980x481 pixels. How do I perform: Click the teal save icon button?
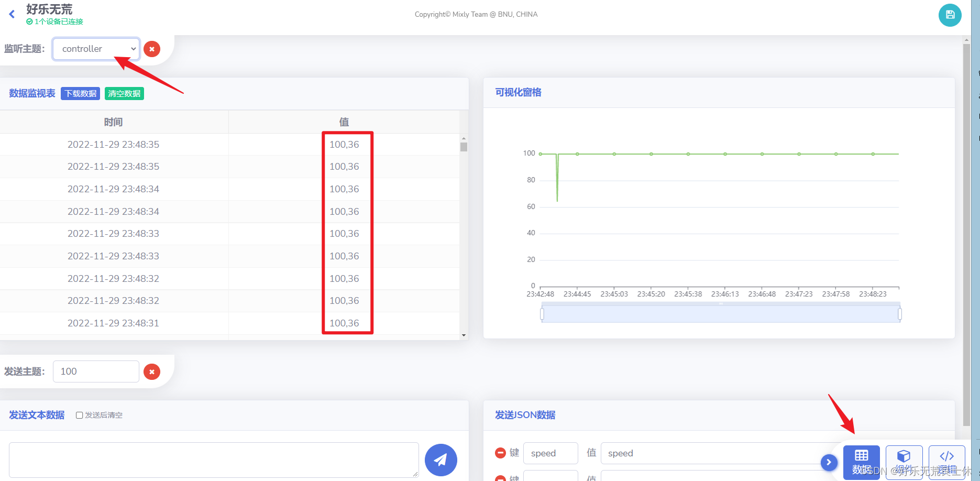tap(950, 15)
